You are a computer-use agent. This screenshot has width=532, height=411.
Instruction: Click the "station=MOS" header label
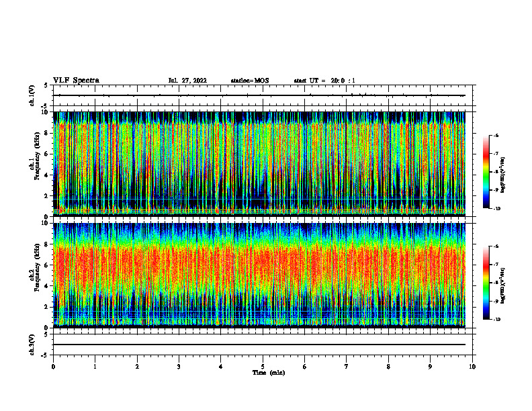[x=250, y=81]
